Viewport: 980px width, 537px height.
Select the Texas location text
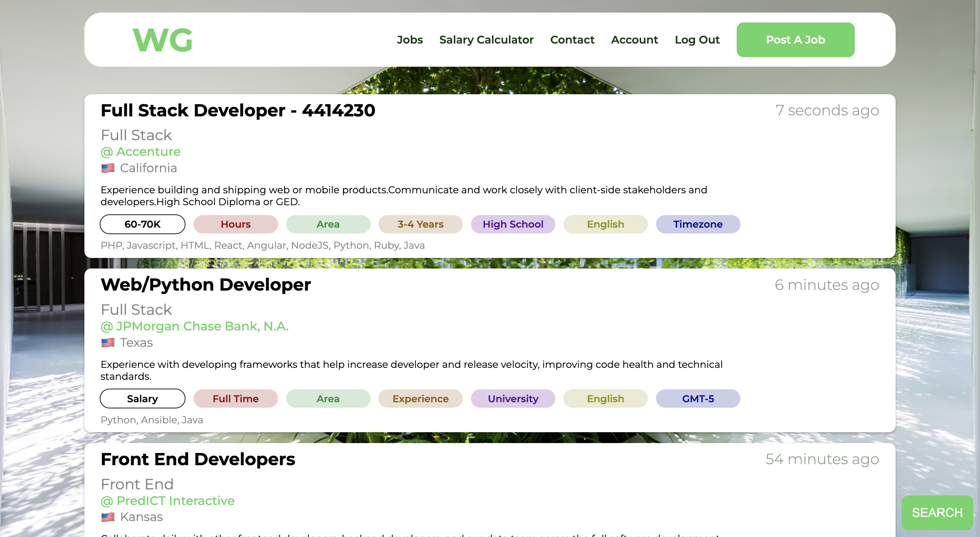coord(136,343)
